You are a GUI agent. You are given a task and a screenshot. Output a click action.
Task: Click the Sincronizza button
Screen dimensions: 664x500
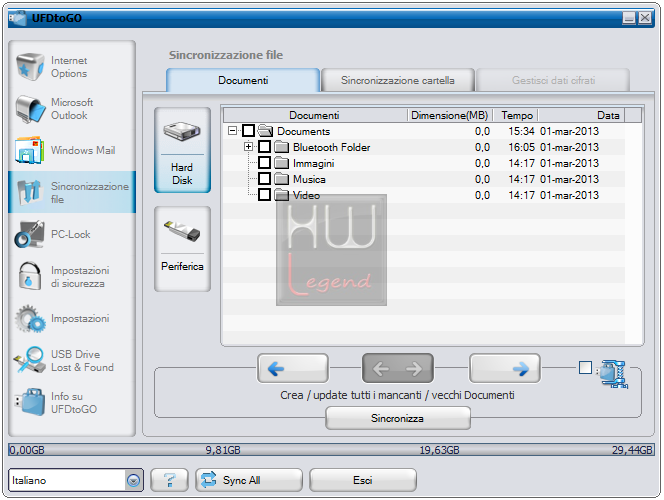pos(398,418)
